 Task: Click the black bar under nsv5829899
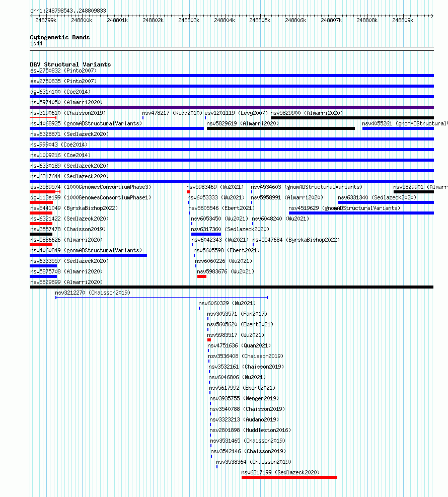232,287
